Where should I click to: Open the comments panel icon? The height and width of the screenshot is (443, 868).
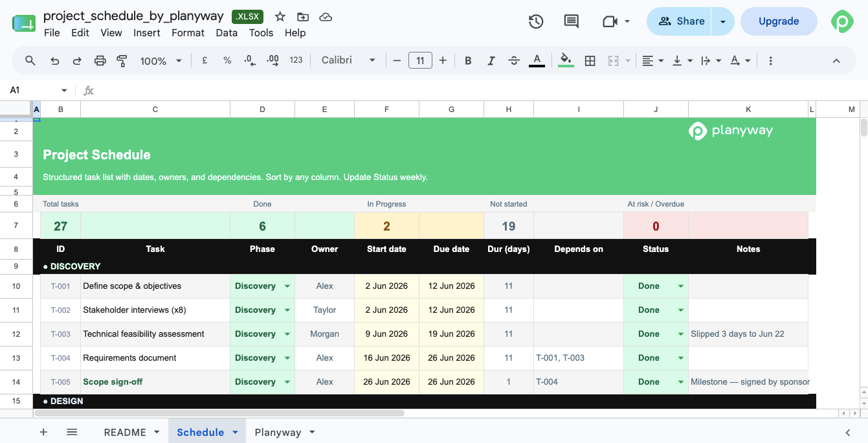[x=571, y=21]
